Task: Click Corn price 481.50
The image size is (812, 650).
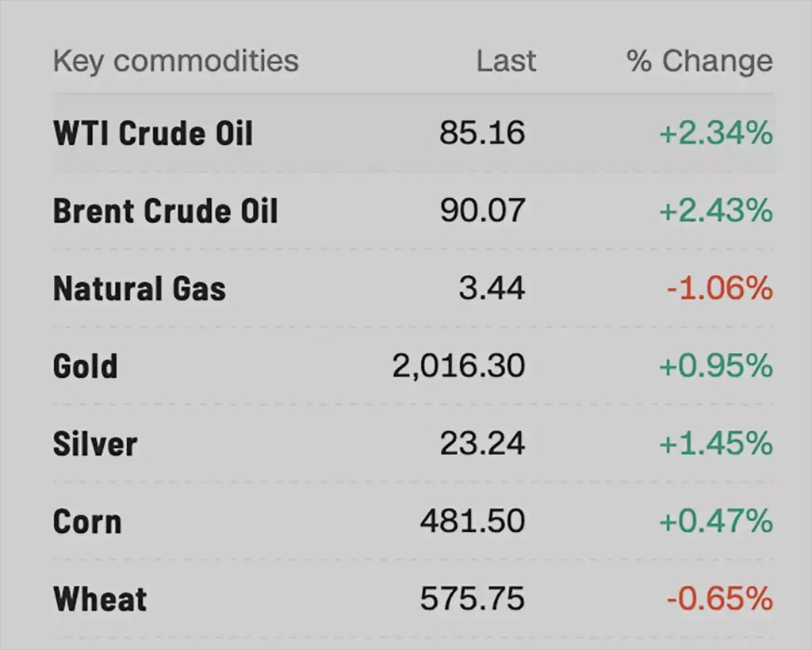Action: 473,522
